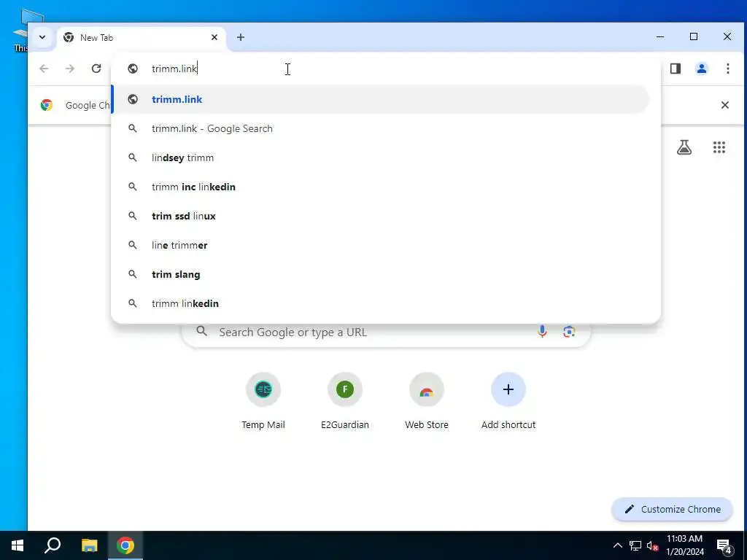Choose the trimm inc linkedin suggestion
Image resolution: width=747 pixels, height=560 pixels.
pos(381,187)
